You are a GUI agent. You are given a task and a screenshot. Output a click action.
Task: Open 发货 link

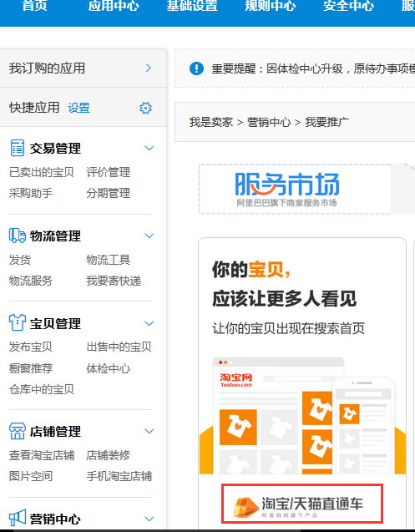(x=20, y=260)
